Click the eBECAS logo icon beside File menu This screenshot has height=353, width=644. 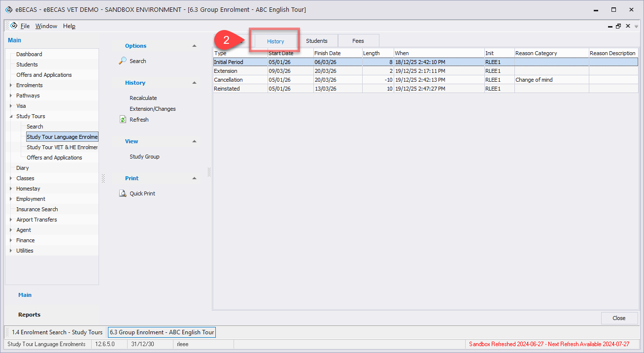(14, 26)
